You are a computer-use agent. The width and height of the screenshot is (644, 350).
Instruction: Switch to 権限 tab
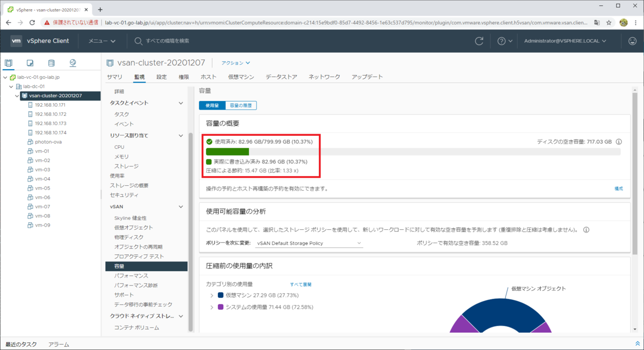click(184, 77)
